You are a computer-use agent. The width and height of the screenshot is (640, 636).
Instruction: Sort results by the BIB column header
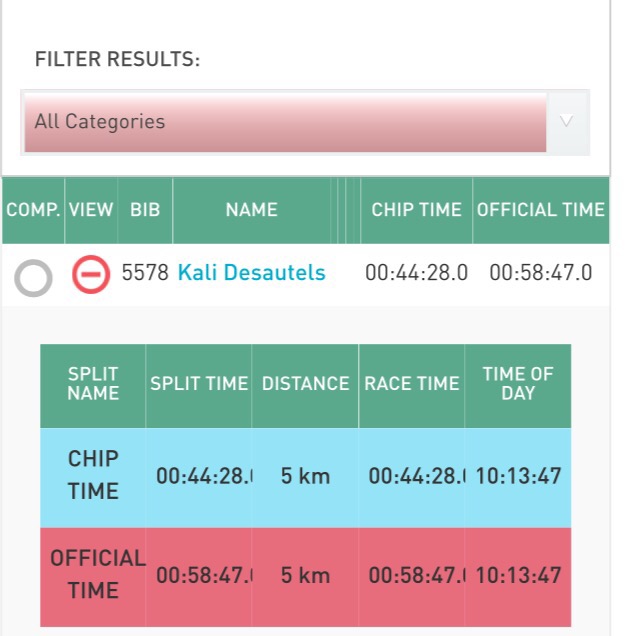click(x=145, y=210)
